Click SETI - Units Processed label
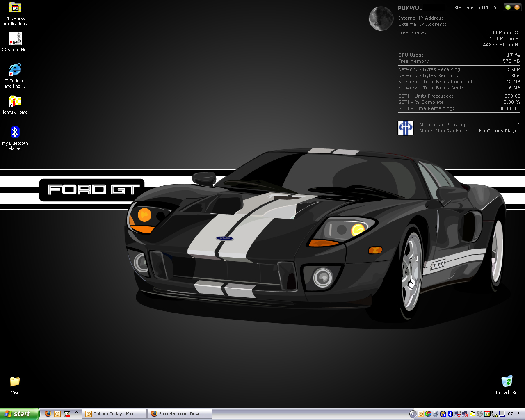 click(x=426, y=96)
